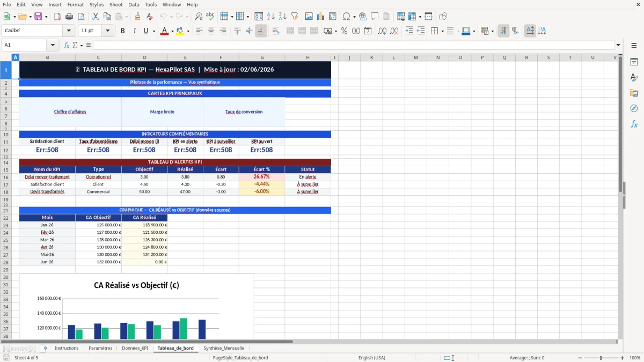Image resolution: width=644 pixels, height=362 pixels.
Task: Open the background color dropdown arrow
Action: 188,31
